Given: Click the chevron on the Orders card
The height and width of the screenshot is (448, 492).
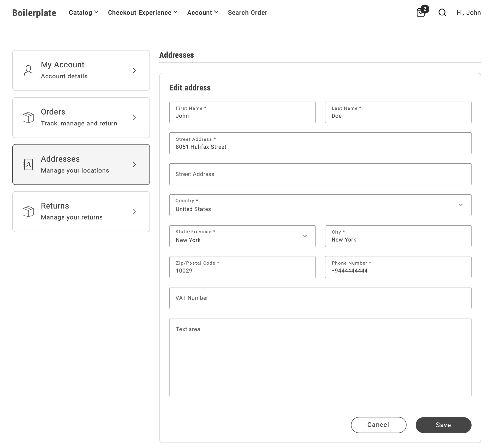Looking at the screenshot, I should (135, 118).
